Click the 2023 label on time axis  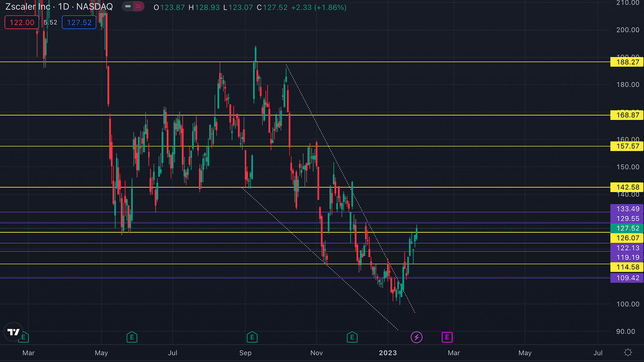coord(387,353)
